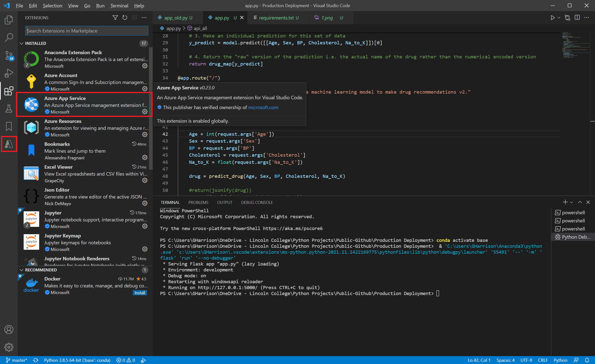
Task: Select the Python Debug terminal entry
Action: pos(573,237)
